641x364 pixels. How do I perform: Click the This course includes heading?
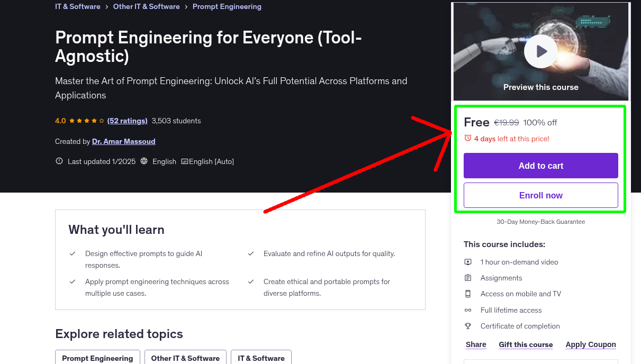click(x=504, y=244)
